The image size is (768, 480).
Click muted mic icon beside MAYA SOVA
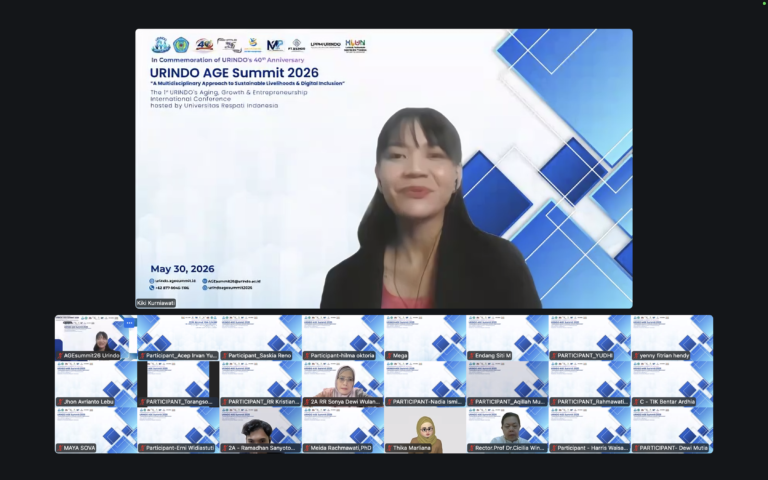60,448
